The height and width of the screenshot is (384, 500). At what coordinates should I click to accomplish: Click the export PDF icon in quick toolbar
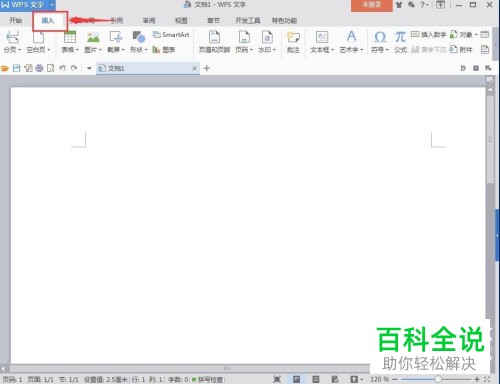pyautogui.click(x=28, y=68)
